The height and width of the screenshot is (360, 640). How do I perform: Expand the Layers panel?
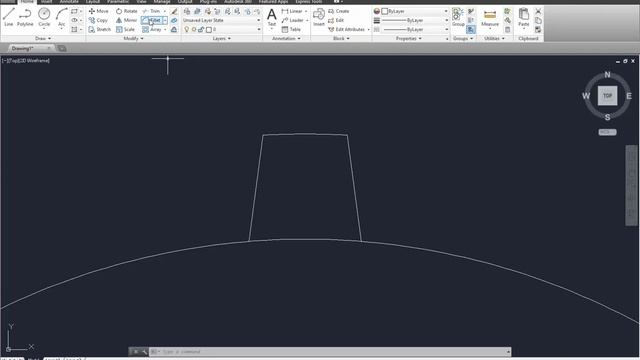(222, 38)
